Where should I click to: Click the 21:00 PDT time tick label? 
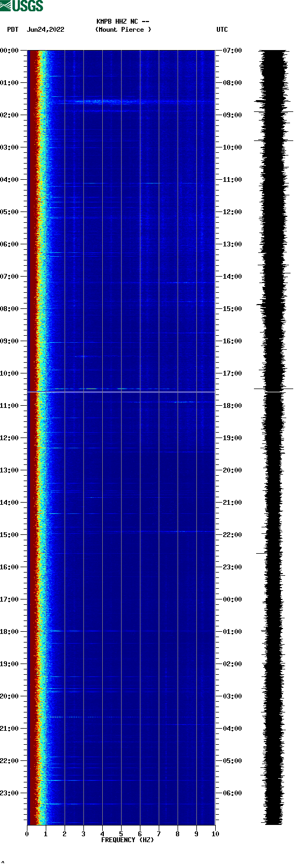pos(10,729)
